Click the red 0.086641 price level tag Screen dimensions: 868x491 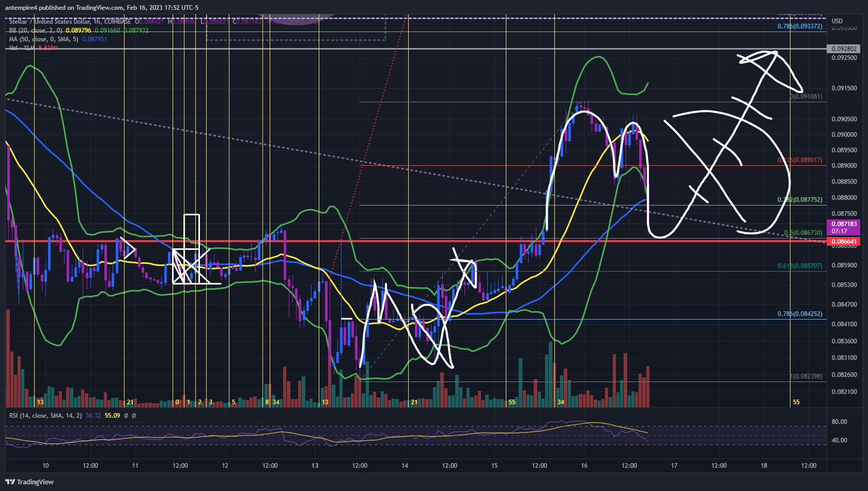[x=844, y=242]
